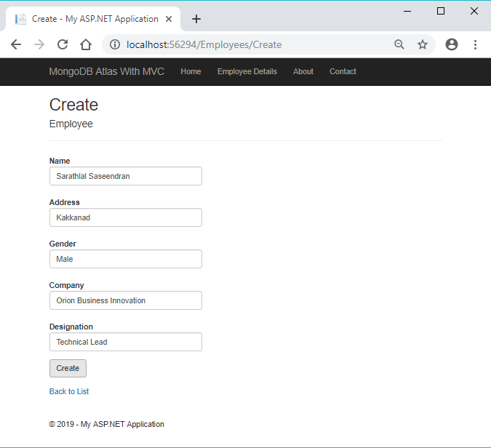Go to the browser home page icon
The image size is (491, 448).
click(86, 44)
